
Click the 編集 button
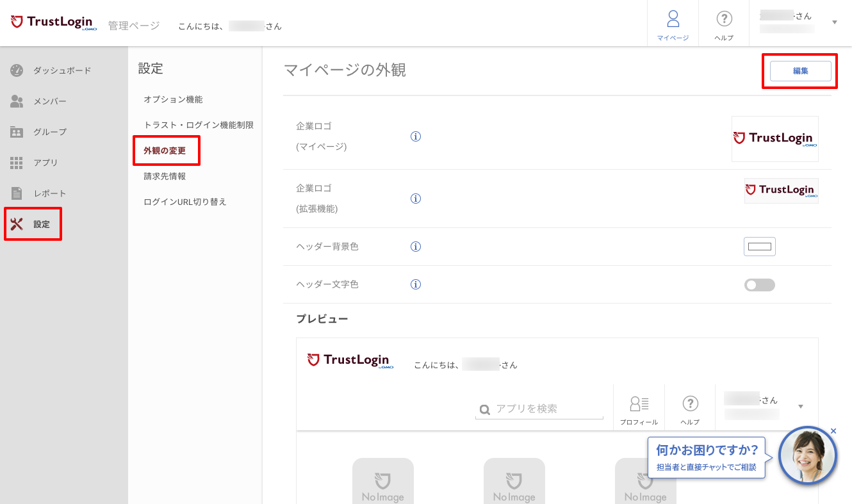pos(801,71)
